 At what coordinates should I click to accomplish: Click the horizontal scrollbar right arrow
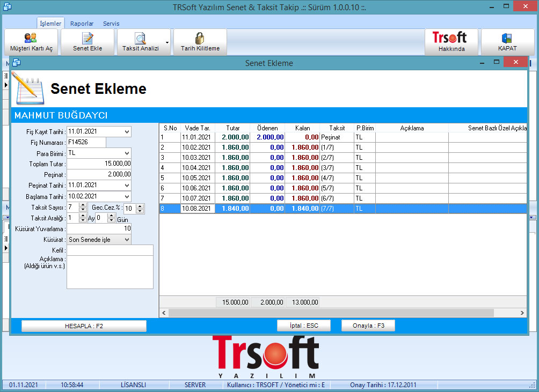point(522,313)
